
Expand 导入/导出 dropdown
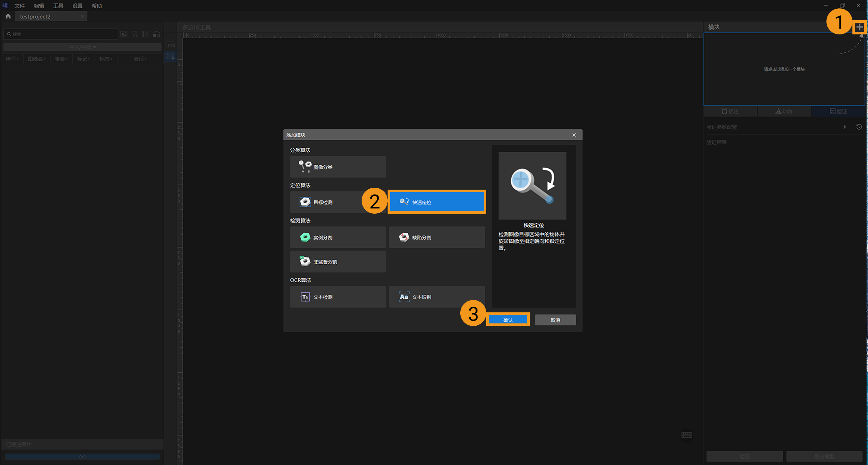(82, 47)
